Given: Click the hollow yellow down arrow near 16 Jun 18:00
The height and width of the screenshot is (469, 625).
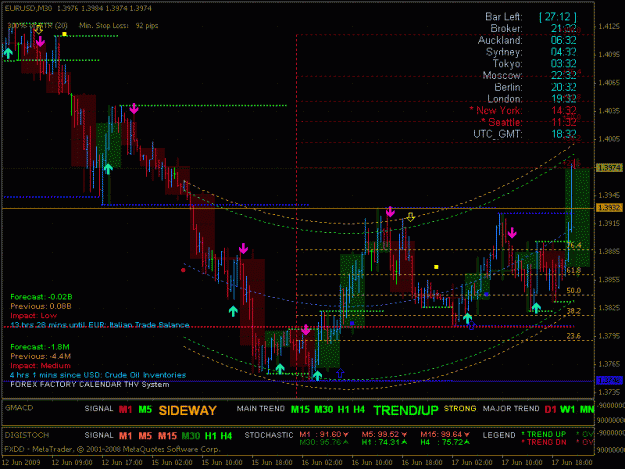Looking at the screenshot, I should (x=411, y=217).
